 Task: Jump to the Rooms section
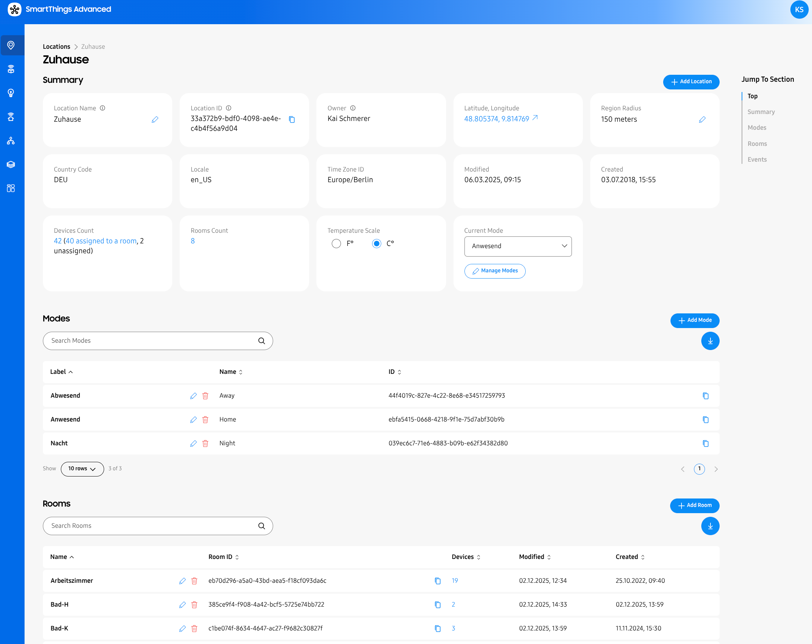(757, 143)
